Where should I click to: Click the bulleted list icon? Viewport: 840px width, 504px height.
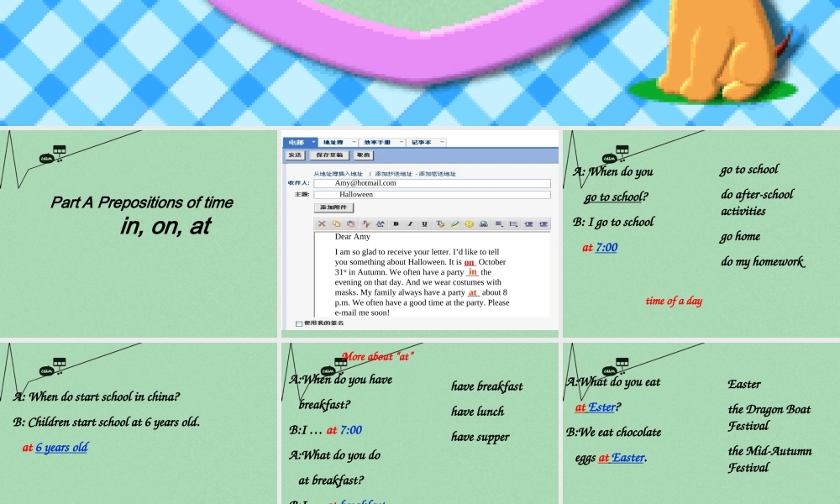(x=513, y=224)
